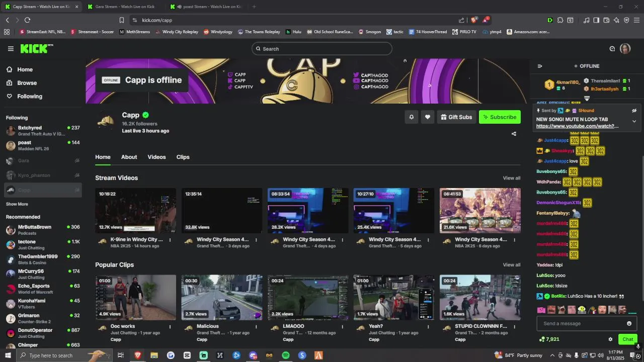Open the browser main menu icon
Viewport: 644px width, 362px height.
pyautogui.click(x=636, y=20)
